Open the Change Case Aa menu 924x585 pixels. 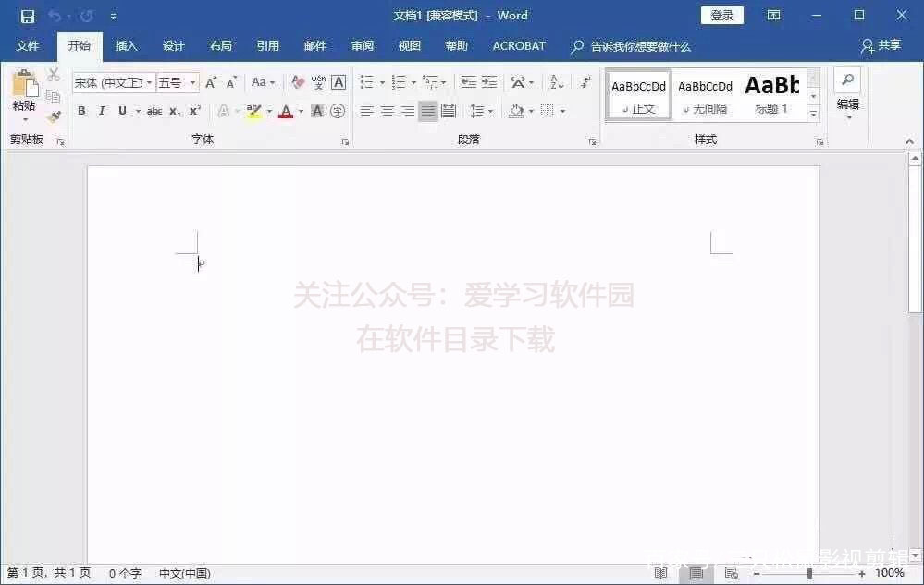(x=263, y=82)
